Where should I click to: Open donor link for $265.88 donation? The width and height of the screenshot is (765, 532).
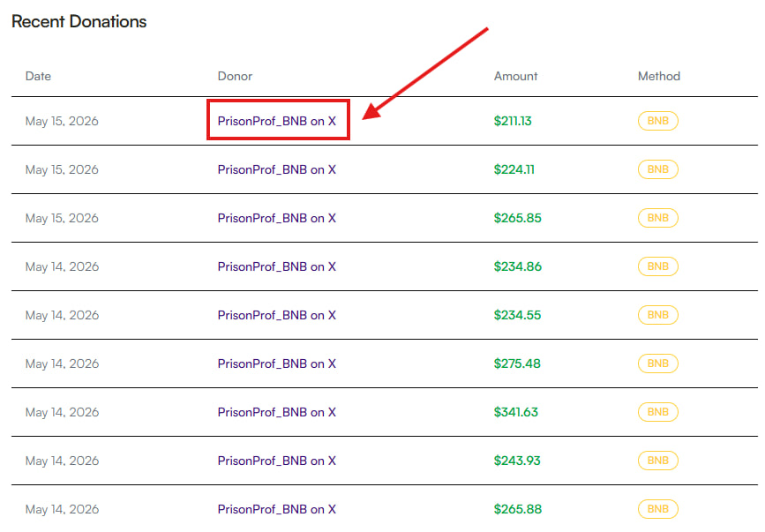pos(277,509)
